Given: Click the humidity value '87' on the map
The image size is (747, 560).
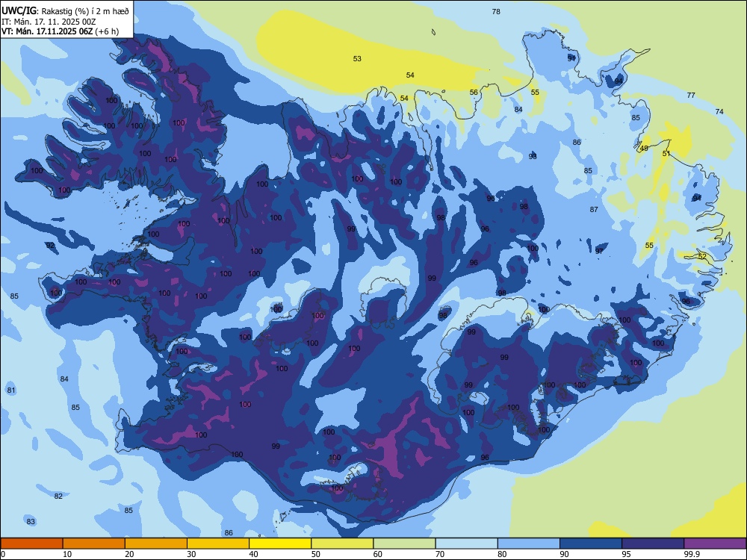Looking at the screenshot, I should coord(594,210).
